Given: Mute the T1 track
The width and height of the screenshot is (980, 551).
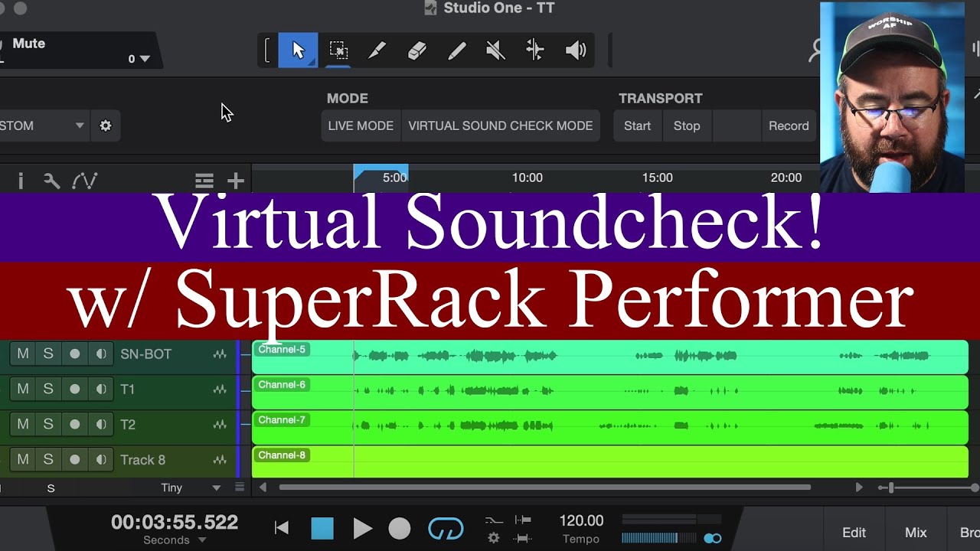Looking at the screenshot, I should pyautogui.click(x=23, y=389).
